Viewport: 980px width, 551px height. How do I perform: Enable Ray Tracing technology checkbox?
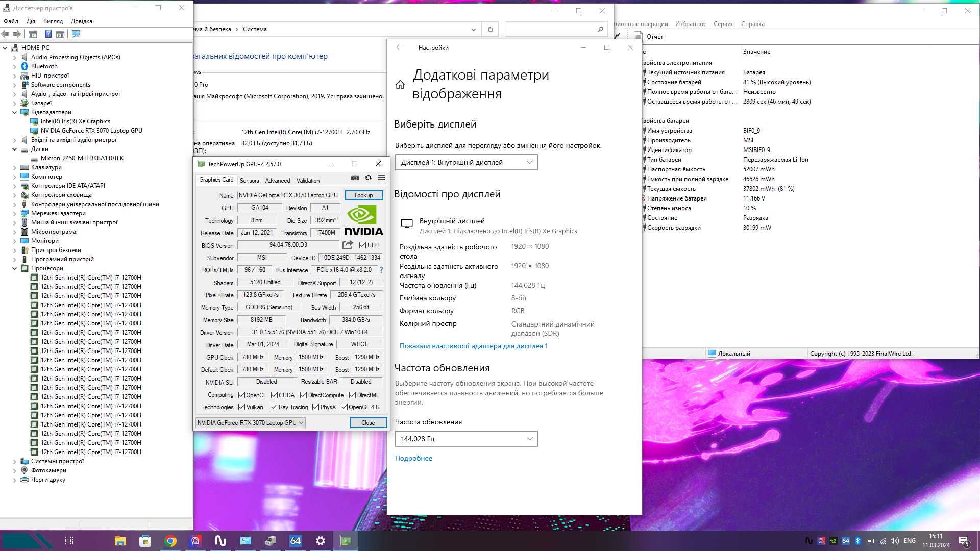274,407
